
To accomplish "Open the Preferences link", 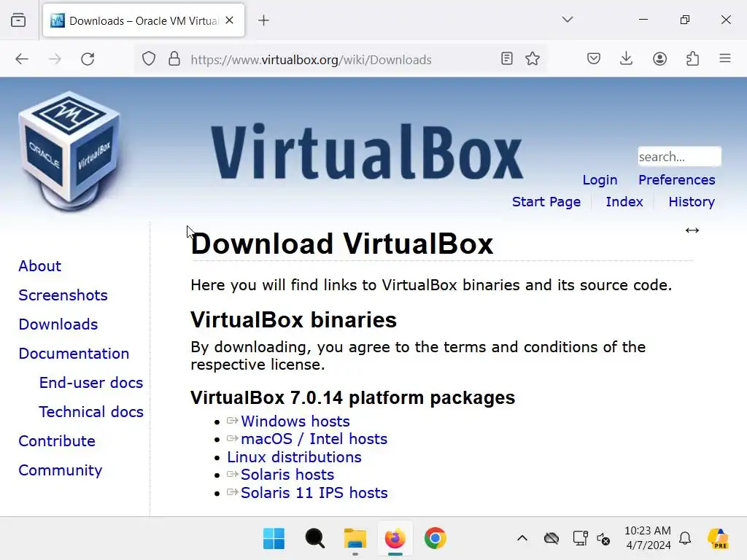I will click(x=676, y=180).
